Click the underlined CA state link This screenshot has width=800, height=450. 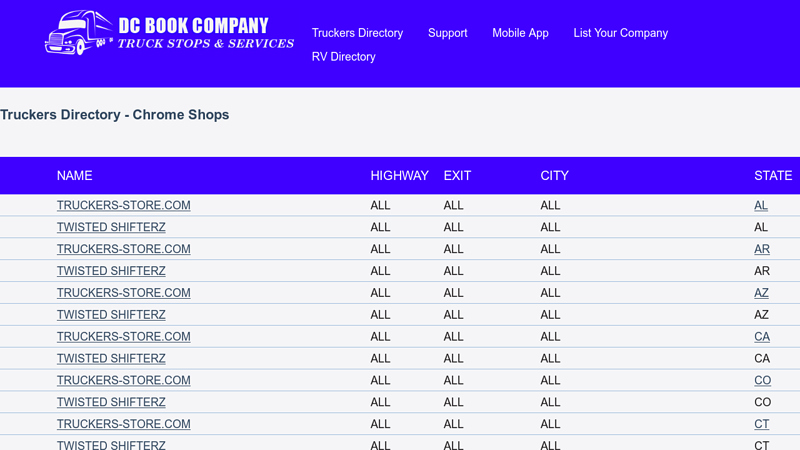click(762, 337)
